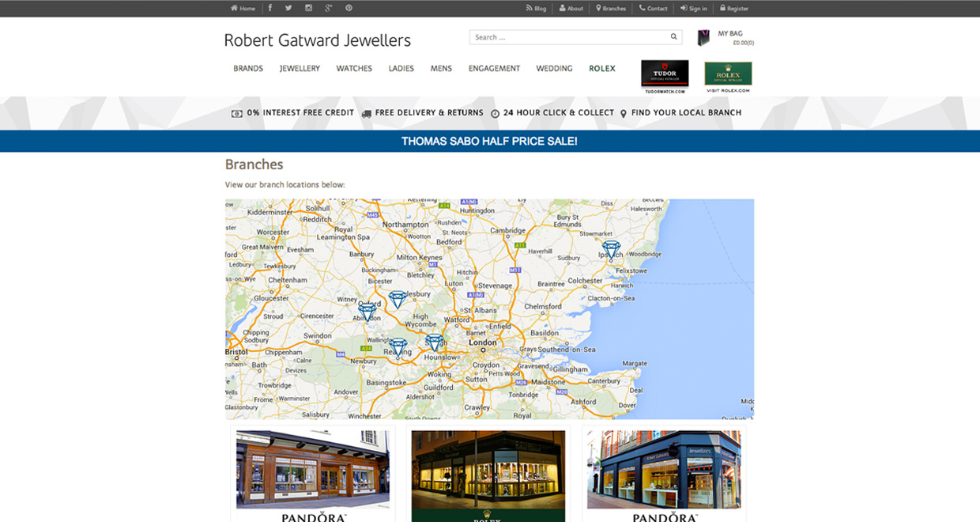Select the Ipswich branch map marker
This screenshot has width=980, height=522.
611,249
